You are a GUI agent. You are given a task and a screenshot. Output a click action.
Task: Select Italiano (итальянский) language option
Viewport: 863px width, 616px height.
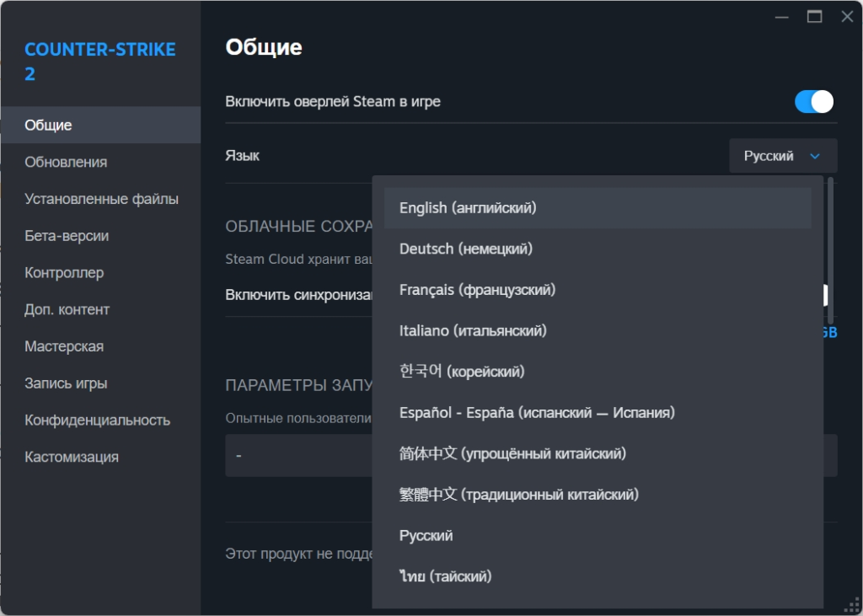click(473, 331)
